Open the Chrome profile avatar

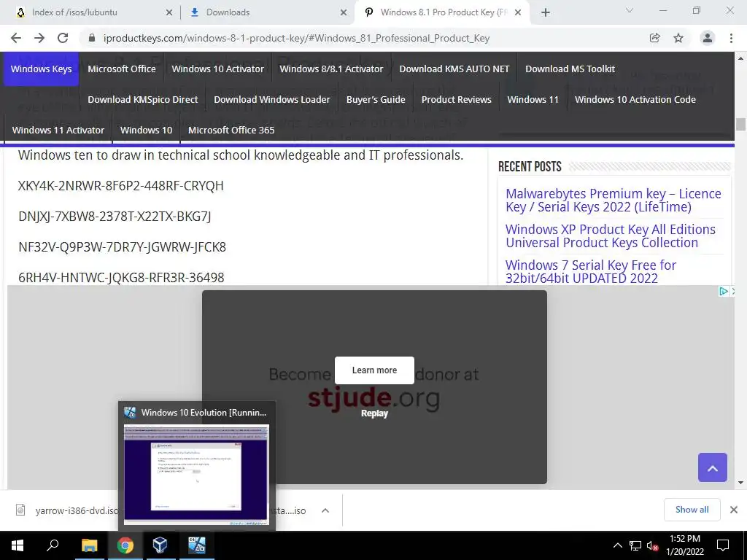coord(708,38)
